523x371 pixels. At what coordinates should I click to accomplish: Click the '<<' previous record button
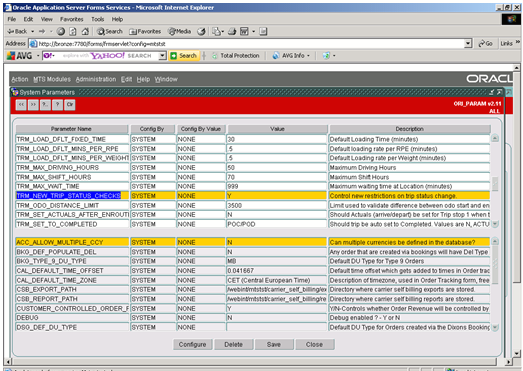(21, 105)
